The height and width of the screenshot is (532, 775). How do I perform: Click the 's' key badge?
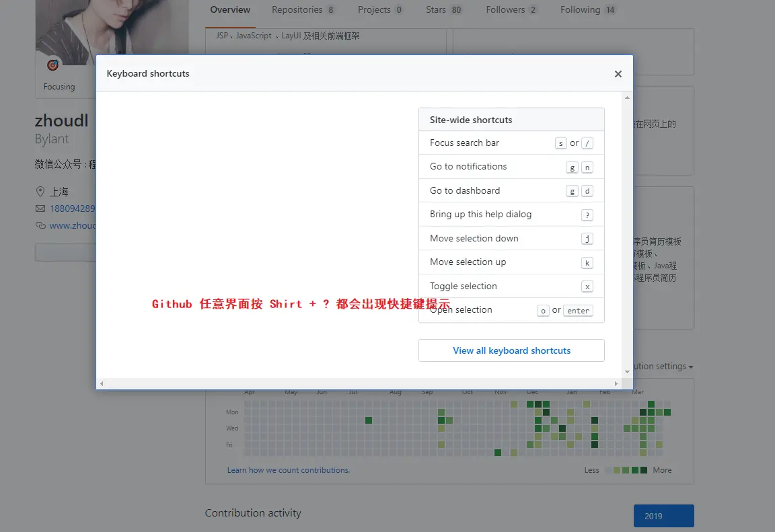coord(560,143)
